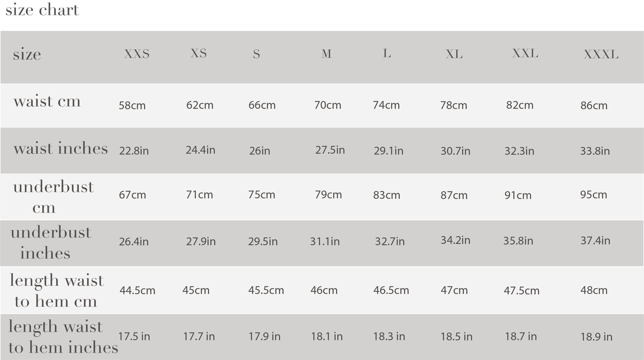Click the 79cm underbust cell
The image size is (644, 360).
tap(328, 195)
